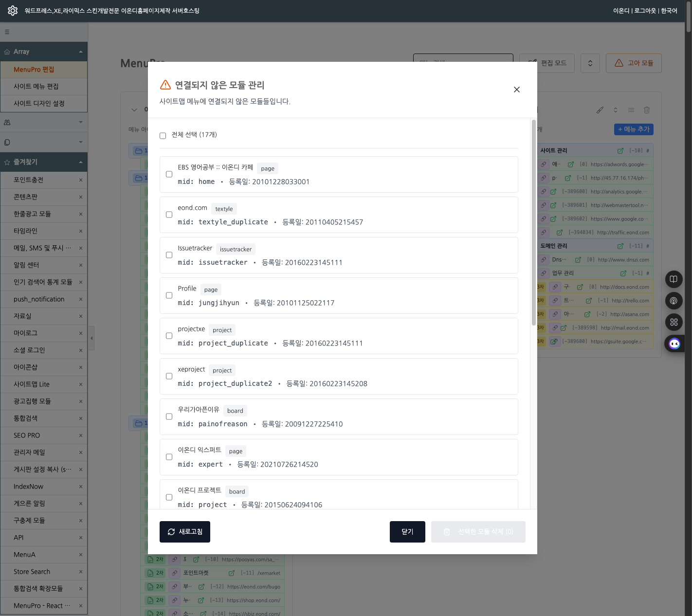Open 사이트 디자인 설정 menu item

(39, 104)
